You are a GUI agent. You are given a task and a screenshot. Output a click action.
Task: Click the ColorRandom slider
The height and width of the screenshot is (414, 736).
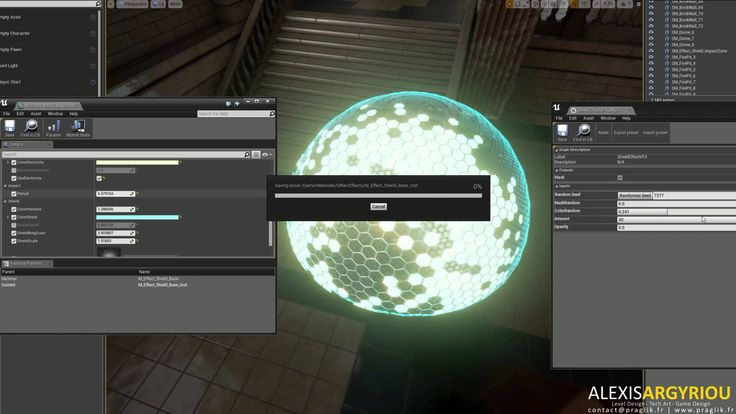[x=676, y=212]
